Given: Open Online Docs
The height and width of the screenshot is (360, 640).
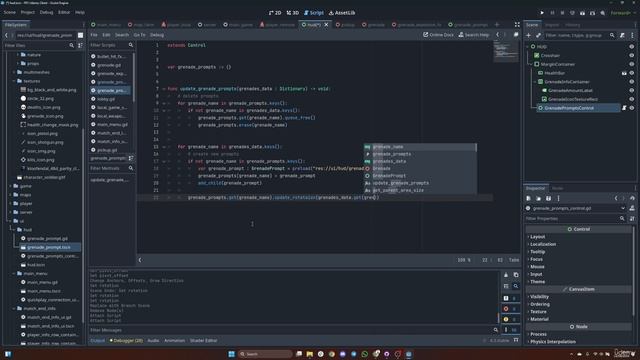Looking at the screenshot, I should 438,35.
